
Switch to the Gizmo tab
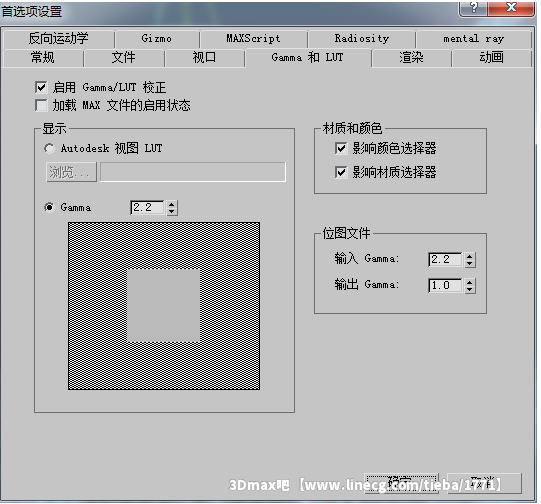point(157,39)
